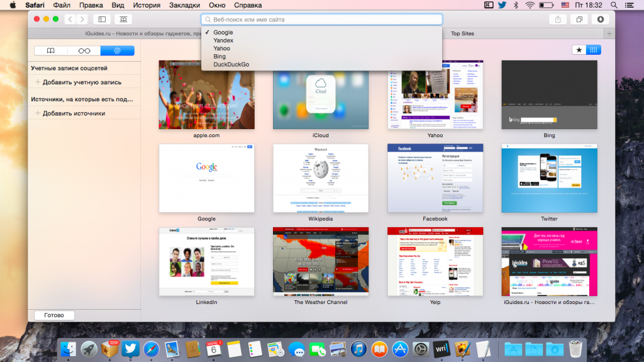This screenshot has height=362, width=644.
Task: Open the Правка menu
Action: pyautogui.click(x=91, y=5)
